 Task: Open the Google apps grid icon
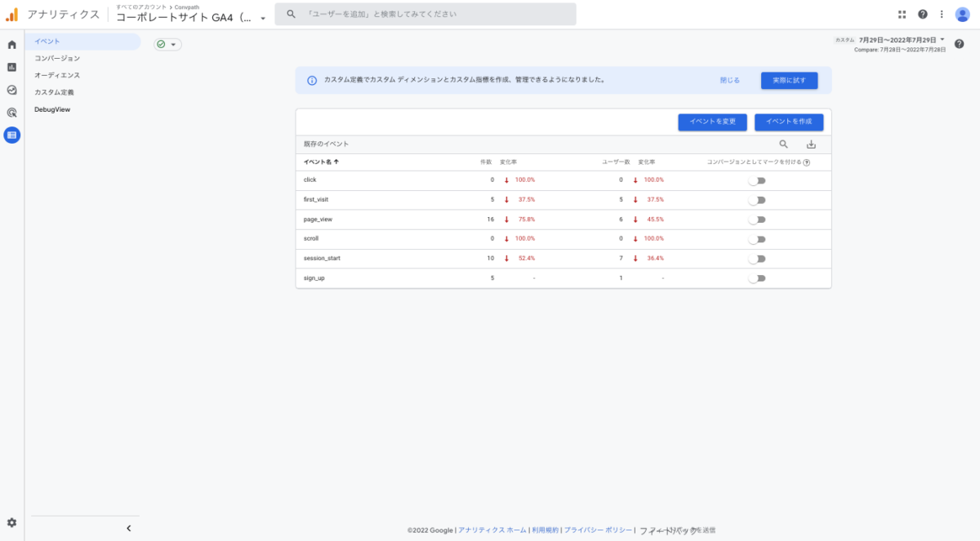(902, 14)
